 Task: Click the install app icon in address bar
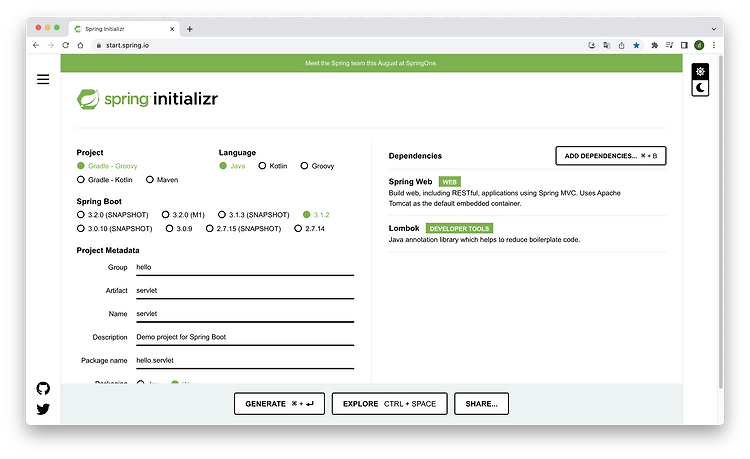592,45
